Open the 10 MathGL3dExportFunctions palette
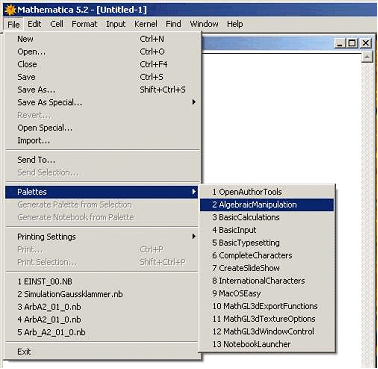The width and height of the screenshot is (378, 369). [267, 306]
